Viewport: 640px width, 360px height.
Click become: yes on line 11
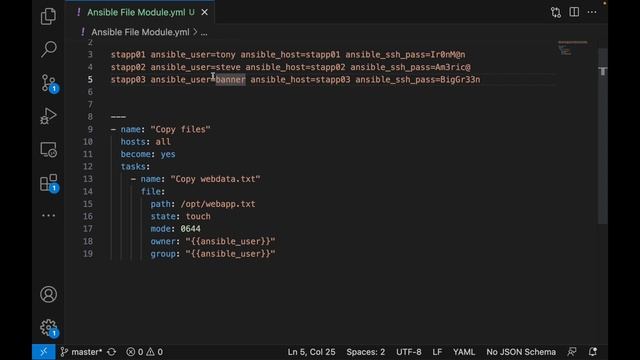click(x=148, y=154)
